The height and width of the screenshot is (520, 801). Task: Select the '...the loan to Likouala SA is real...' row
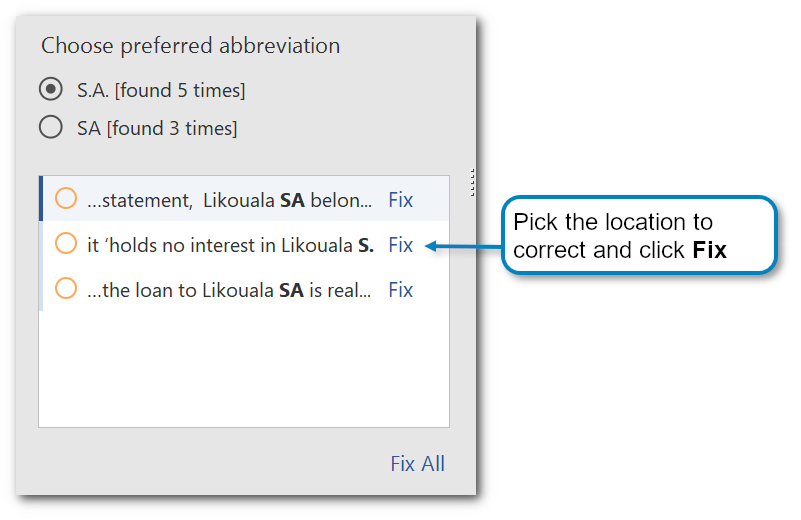(229, 290)
